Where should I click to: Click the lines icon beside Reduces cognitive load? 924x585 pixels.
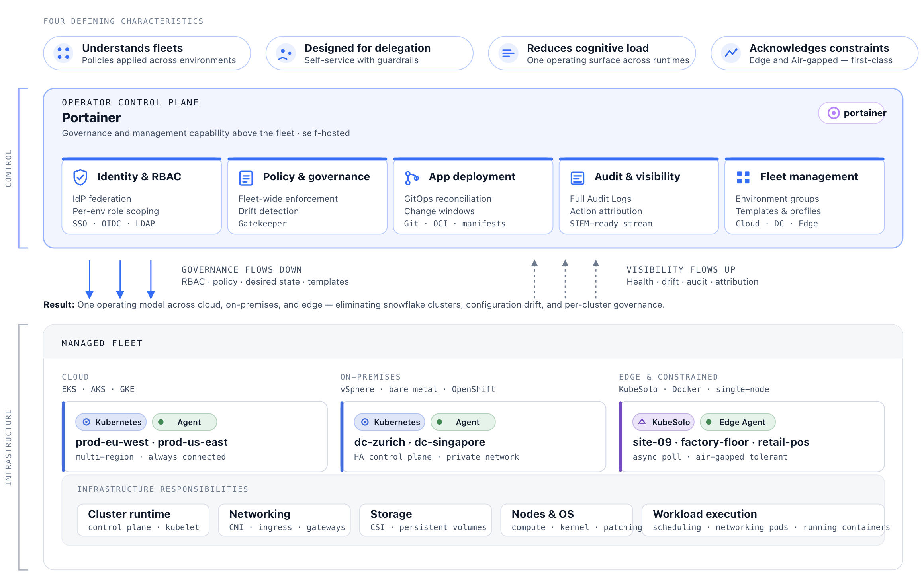508,53
